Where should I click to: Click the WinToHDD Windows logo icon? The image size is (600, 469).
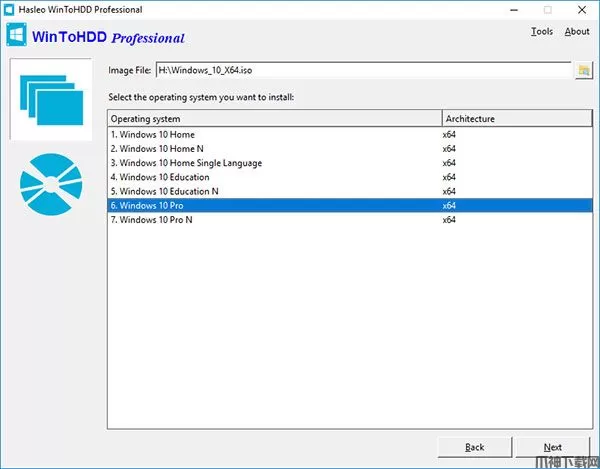pyautogui.click(x=16, y=34)
